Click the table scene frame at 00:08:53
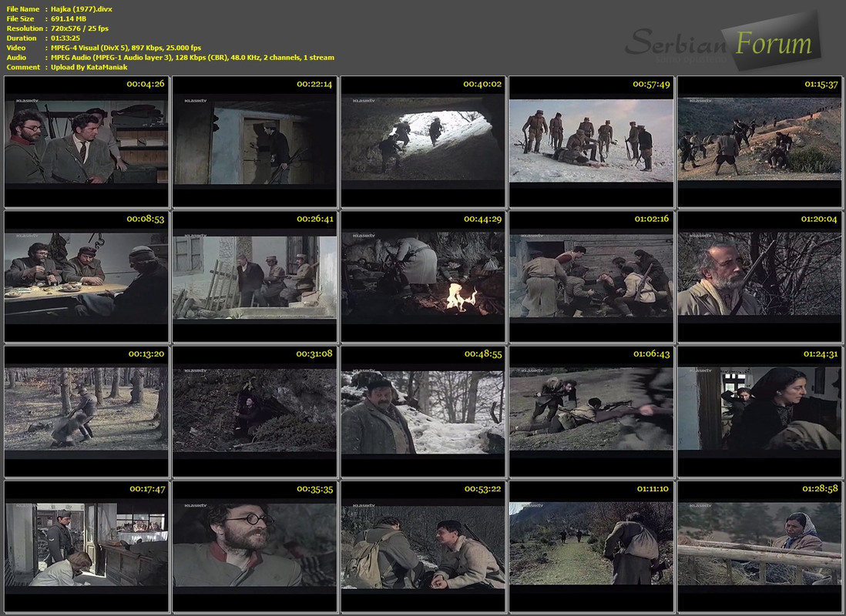This screenshot has width=846, height=616. (x=86, y=276)
